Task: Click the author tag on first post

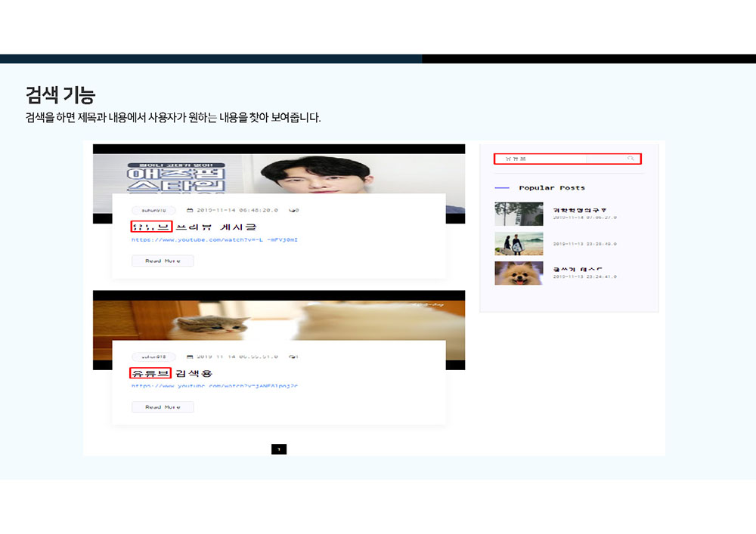Action: [x=153, y=211]
